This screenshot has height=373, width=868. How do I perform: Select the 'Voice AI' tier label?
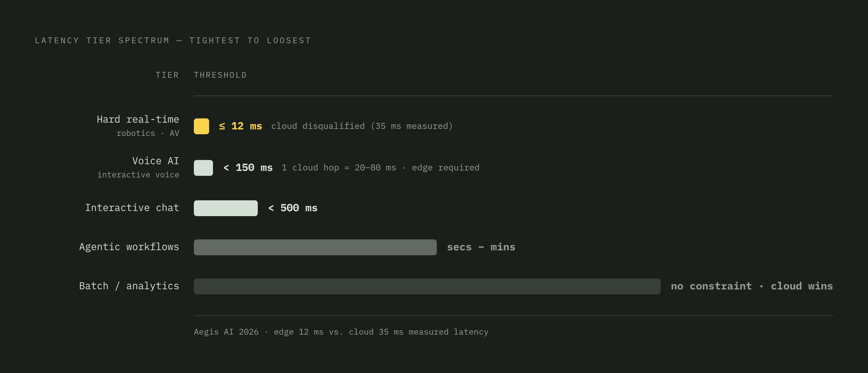click(156, 161)
